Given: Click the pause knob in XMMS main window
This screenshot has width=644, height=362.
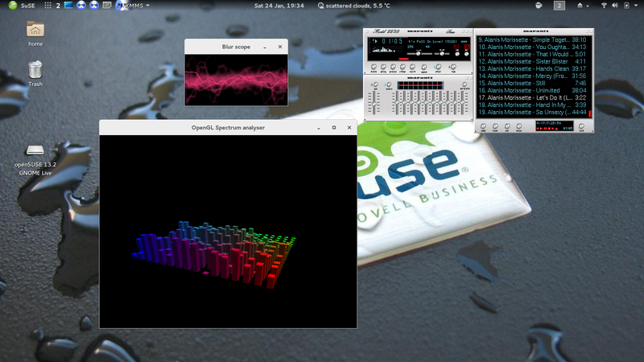Looking at the screenshot, I should click(394, 67).
